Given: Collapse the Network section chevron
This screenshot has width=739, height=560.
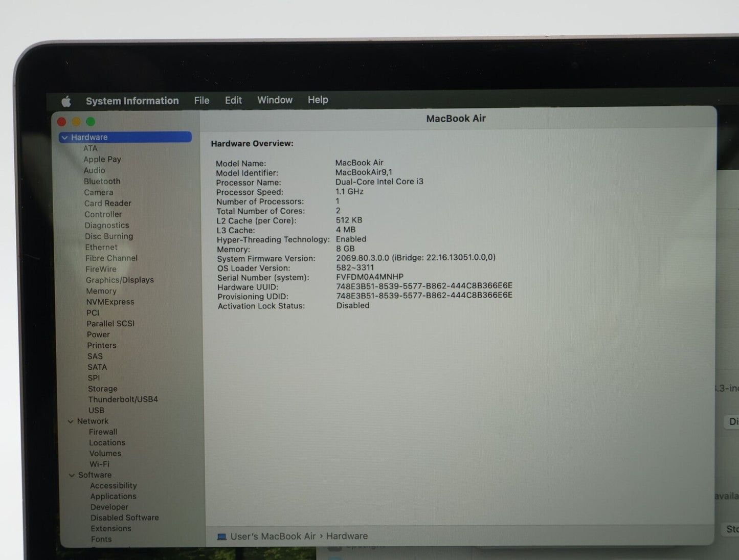Looking at the screenshot, I should (x=71, y=421).
